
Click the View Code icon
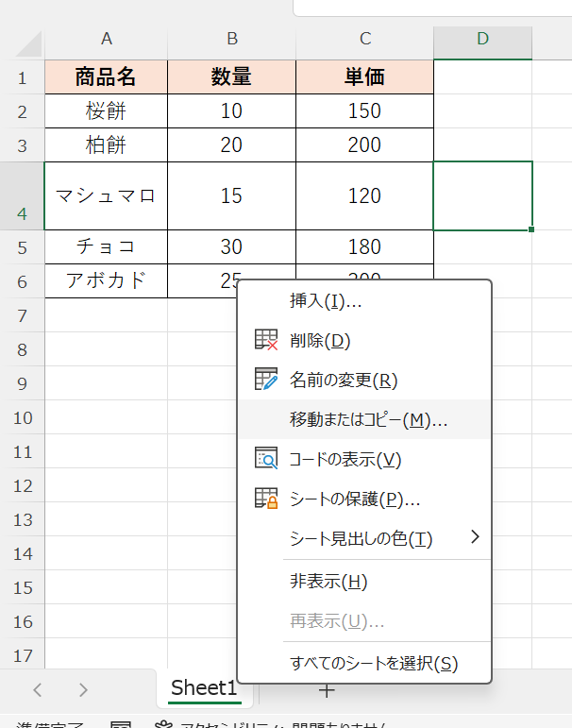pyautogui.click(x=265, y=459)
